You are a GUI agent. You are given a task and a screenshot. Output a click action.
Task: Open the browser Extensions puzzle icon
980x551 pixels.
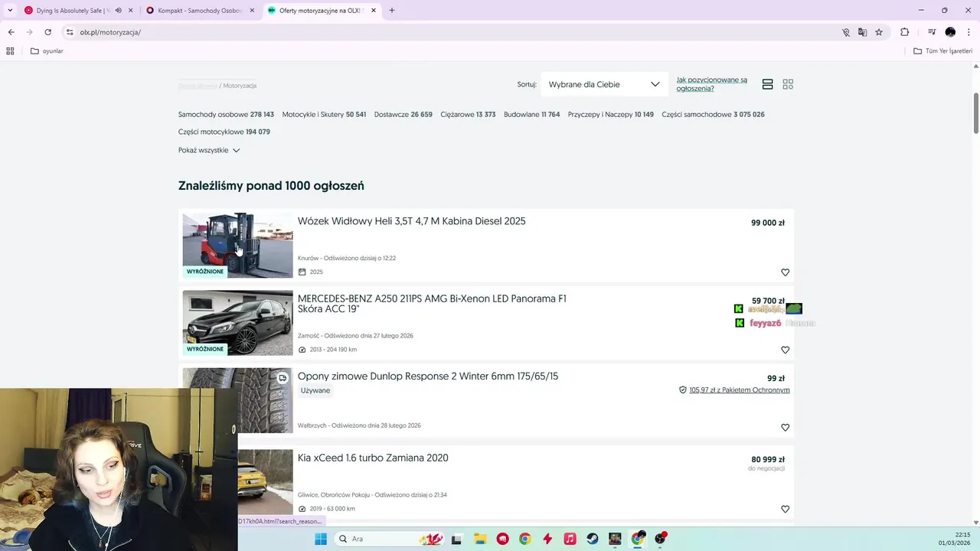(x=904, y=32)
